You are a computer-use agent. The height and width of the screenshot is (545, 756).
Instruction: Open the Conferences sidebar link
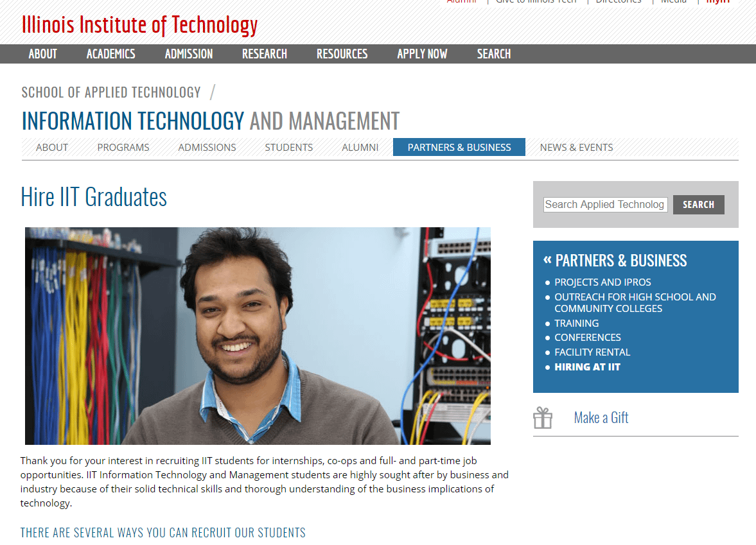point(588,338)
